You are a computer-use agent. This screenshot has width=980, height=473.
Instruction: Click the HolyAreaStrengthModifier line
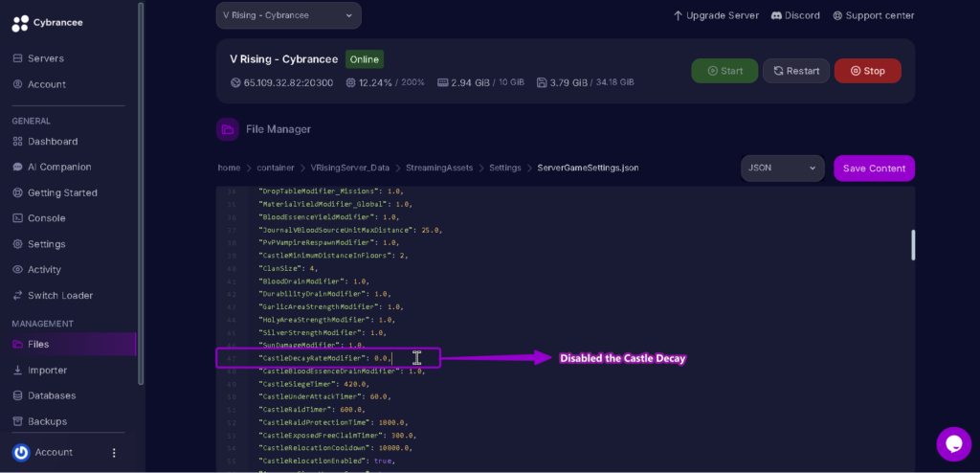click(x=328, y=320)
